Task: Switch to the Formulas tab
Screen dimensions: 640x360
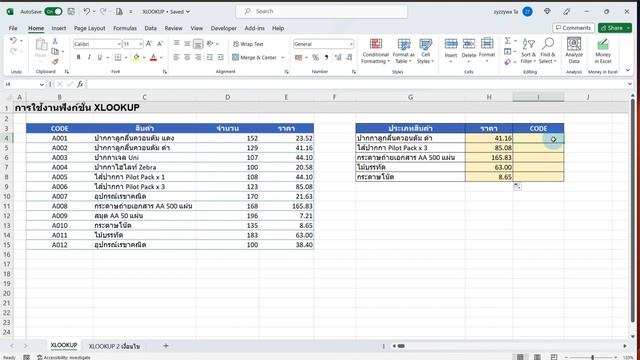Action: pos(125,28)
